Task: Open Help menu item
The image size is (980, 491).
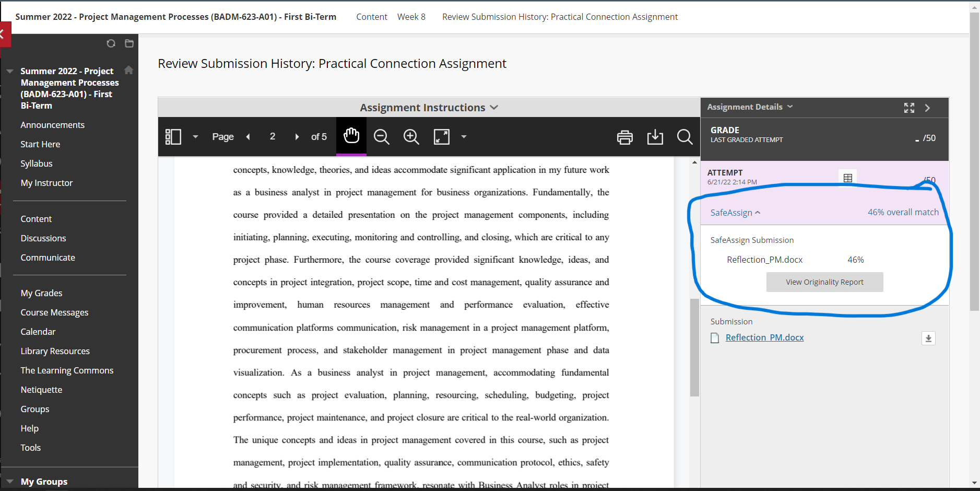Action: 29,428
